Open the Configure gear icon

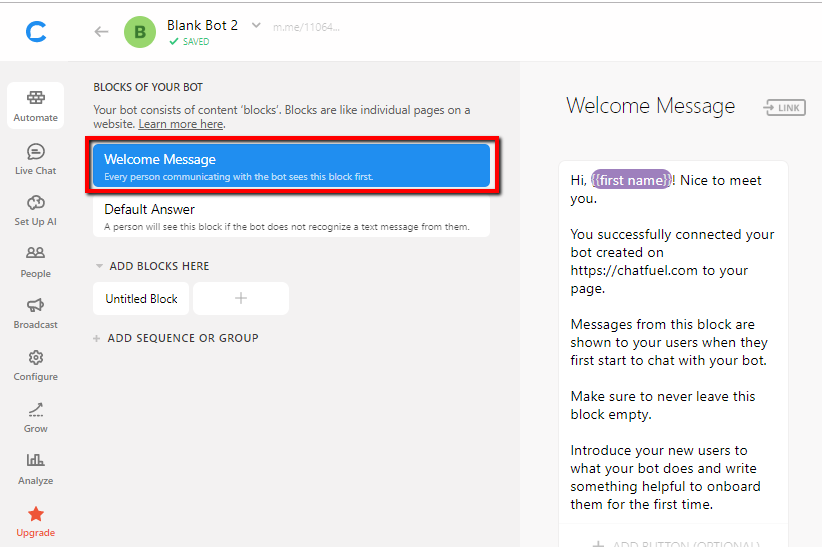point(36,358)
